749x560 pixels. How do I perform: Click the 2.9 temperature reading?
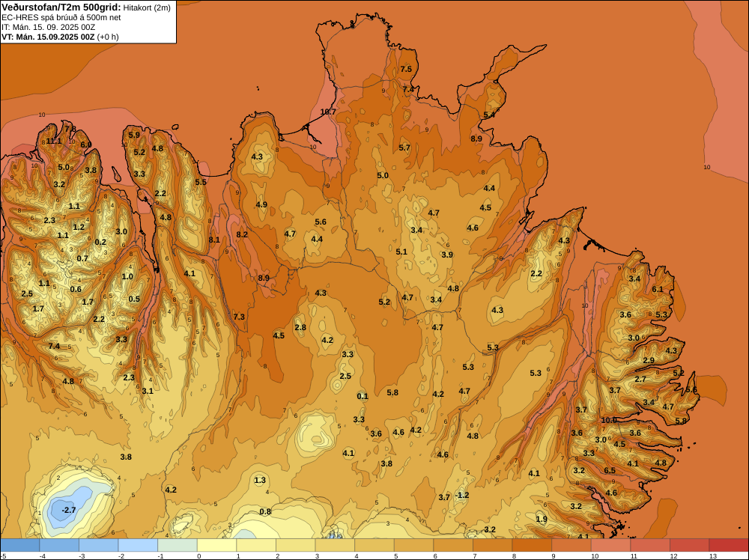click(649, 360)
